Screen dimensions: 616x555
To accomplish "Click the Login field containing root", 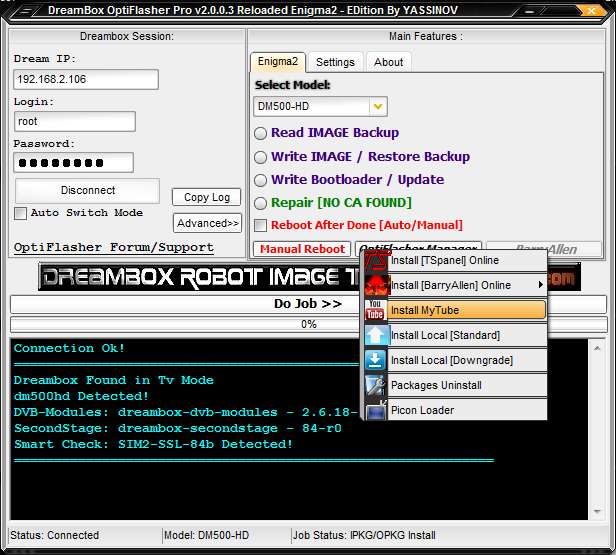I will point(75,121).
